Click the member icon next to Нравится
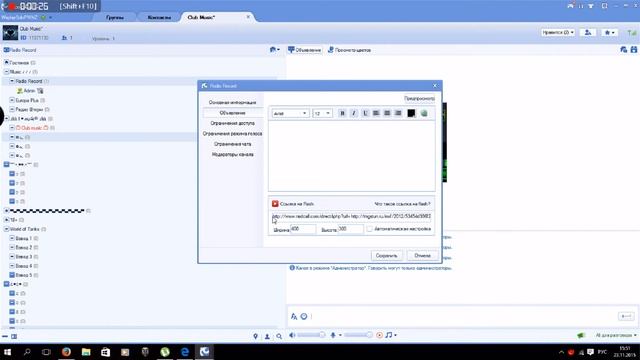The width and height of the screenshot is (640, 360). [588, 32]
